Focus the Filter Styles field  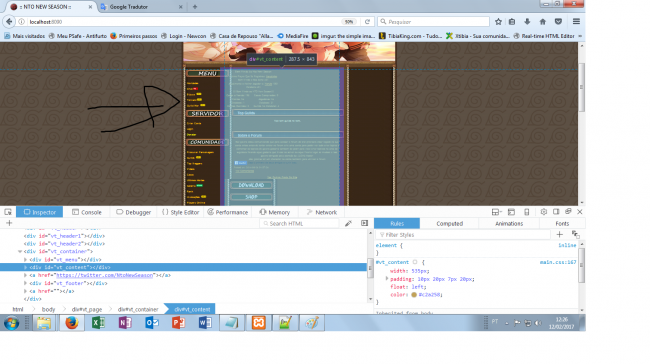(463, 235)
